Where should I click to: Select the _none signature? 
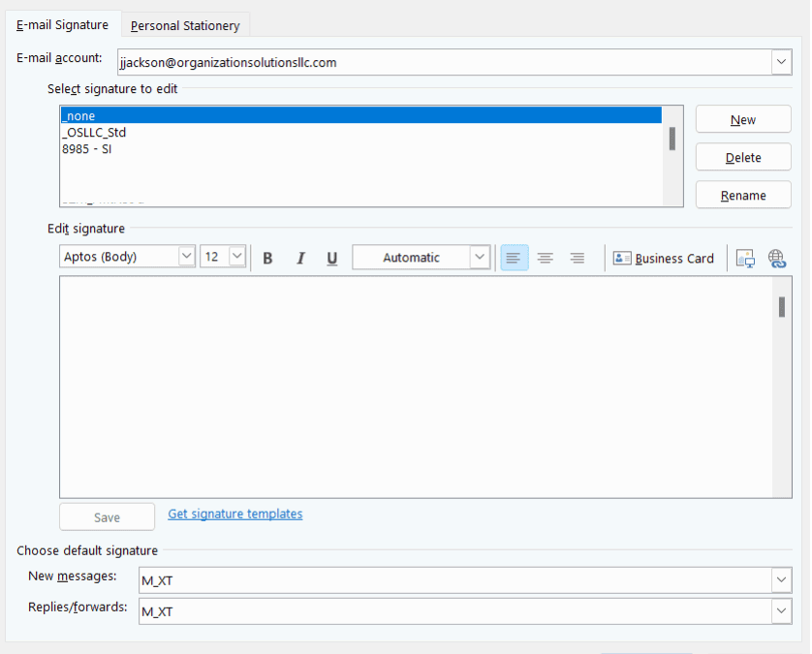pos(361,115)
